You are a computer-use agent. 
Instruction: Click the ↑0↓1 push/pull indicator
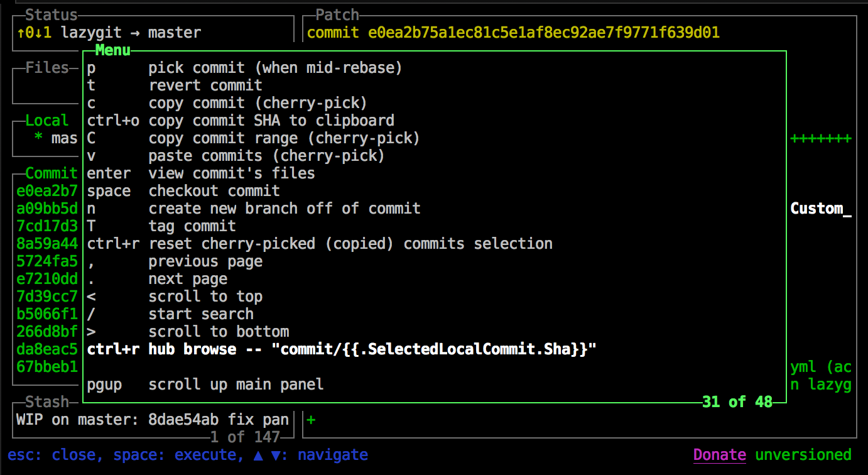[34, 32]
